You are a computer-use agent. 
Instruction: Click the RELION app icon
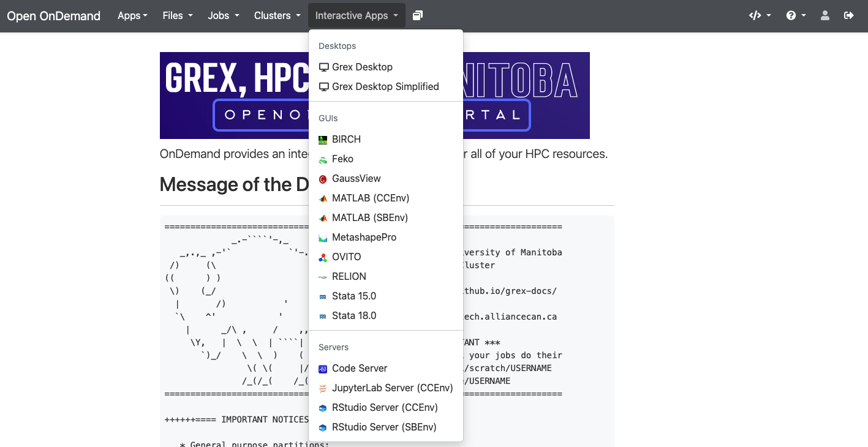(323, 277)
